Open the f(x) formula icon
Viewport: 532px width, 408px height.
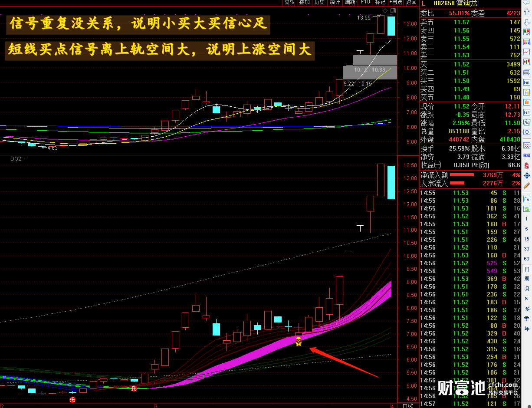527,122
